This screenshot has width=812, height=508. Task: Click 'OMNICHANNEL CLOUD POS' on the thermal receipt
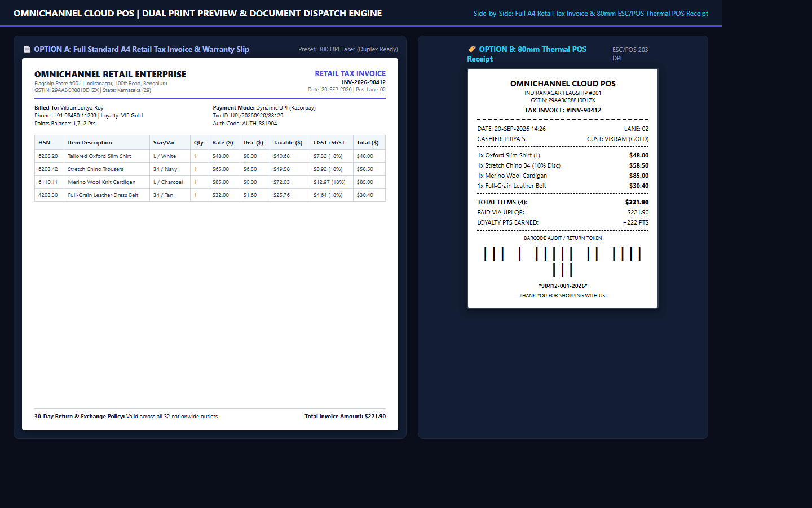pyautogui.click(x=563, y=84)
